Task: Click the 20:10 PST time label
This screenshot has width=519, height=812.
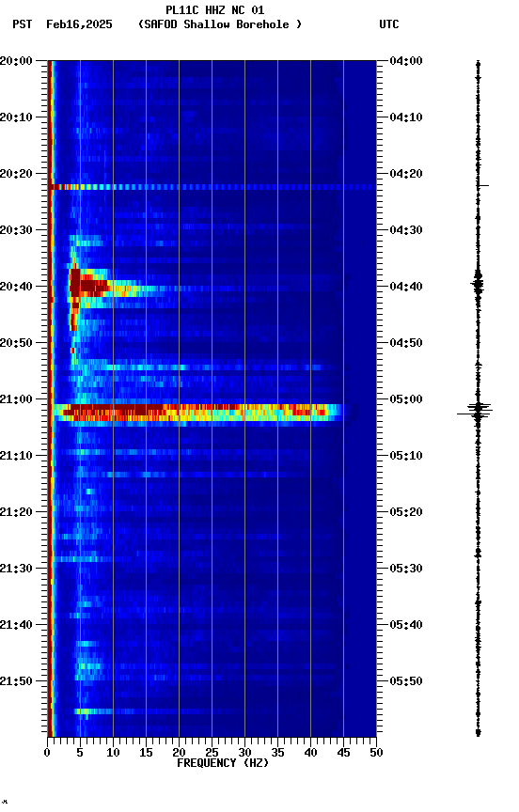Action: click(x=16, y=117)
